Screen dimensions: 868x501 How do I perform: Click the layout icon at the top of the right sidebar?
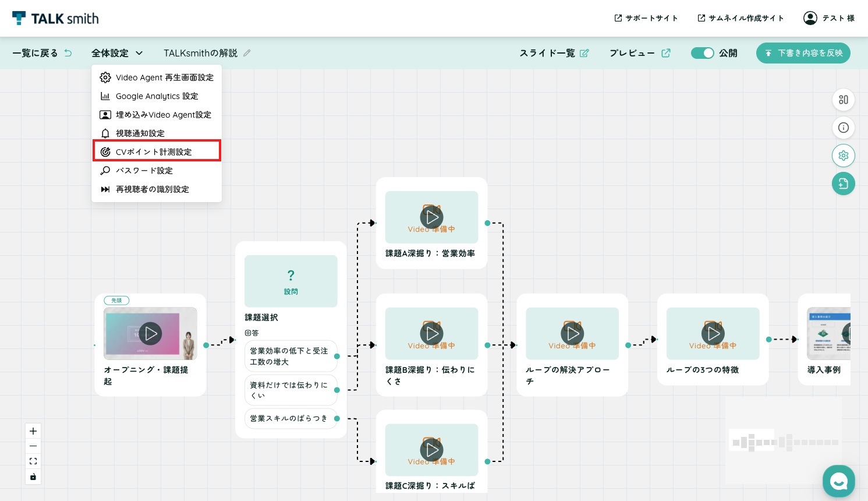click(x=844, y=100)
